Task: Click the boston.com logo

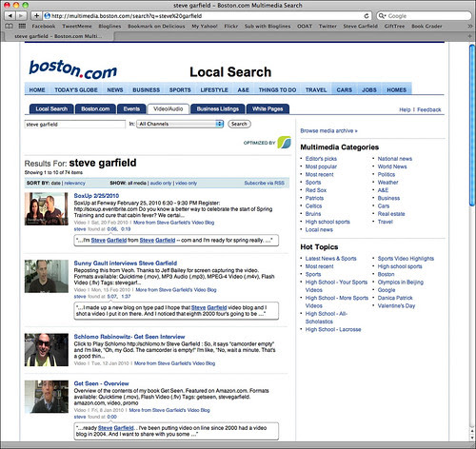Action: click(73, 69)
